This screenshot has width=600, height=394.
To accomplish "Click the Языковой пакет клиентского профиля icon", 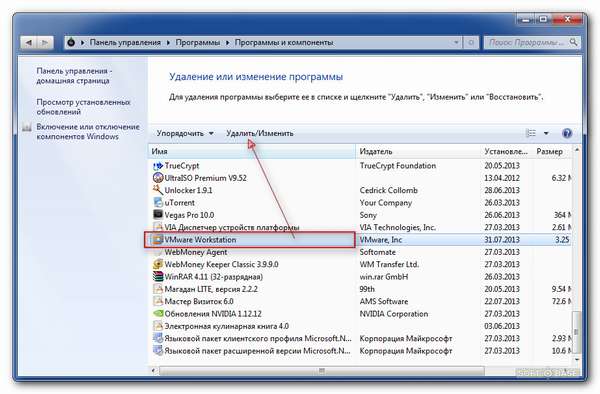I will pyautogui.click(x=158, y=338).
